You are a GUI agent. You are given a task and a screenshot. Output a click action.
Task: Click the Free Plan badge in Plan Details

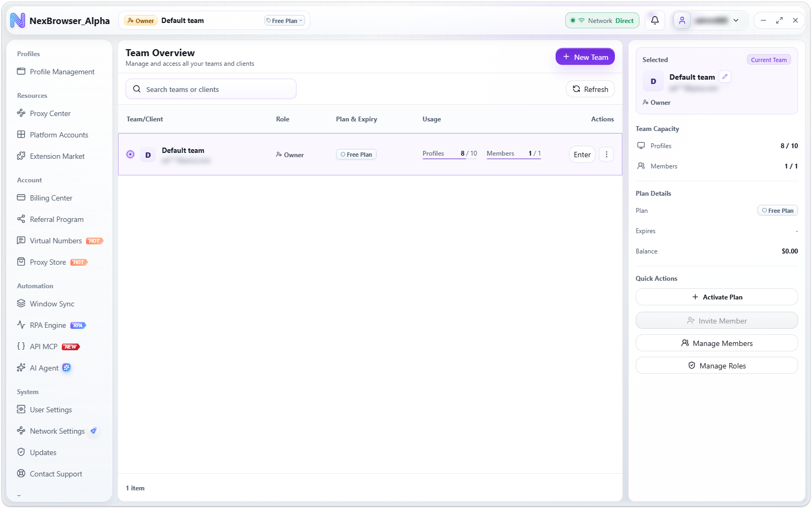(x=778, y=211)
